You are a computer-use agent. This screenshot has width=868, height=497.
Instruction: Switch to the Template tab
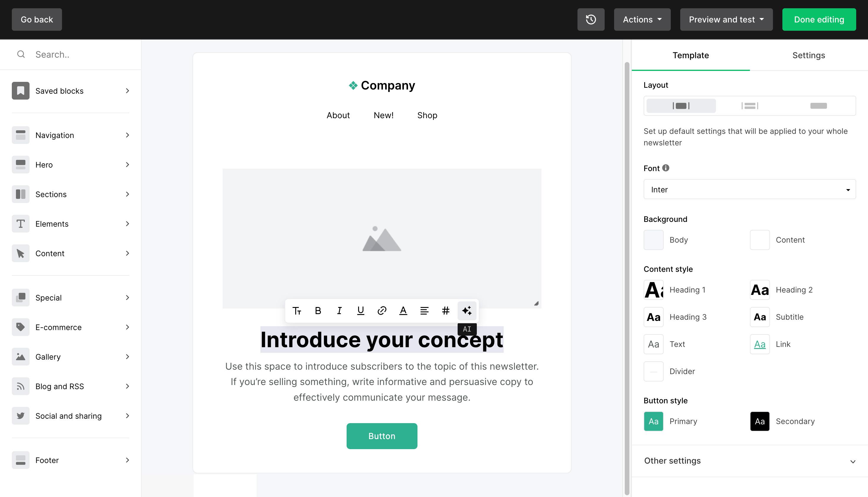[x=691, y=55]
